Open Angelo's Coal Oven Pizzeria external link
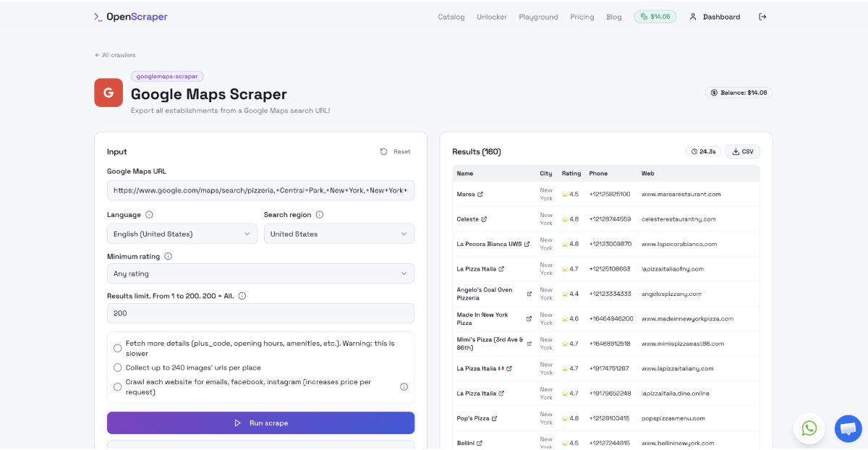The width and height of the screenshot is (868, 450). click(x=529, y=294)
